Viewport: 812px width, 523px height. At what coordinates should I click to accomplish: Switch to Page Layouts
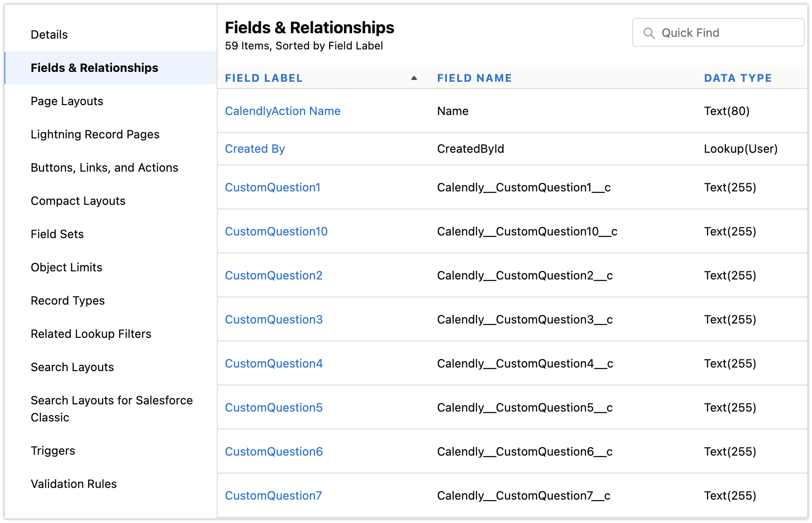point(67,101)
